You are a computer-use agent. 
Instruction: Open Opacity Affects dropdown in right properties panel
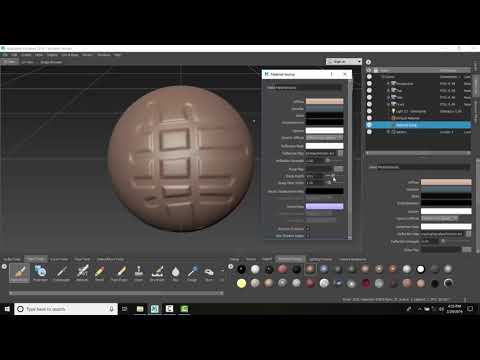[x=439, y=219]
